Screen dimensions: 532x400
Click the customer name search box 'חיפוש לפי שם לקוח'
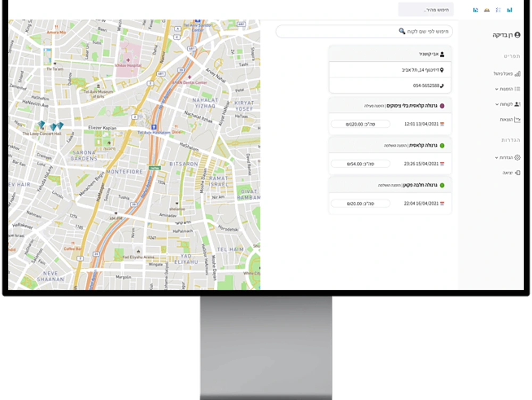[364, 31]
